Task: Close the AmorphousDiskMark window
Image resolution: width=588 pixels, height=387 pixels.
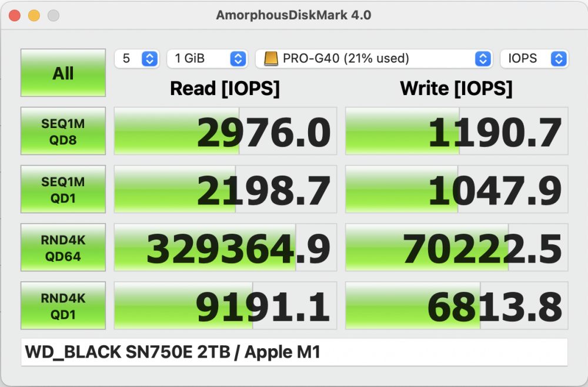Action: (15, 15)
